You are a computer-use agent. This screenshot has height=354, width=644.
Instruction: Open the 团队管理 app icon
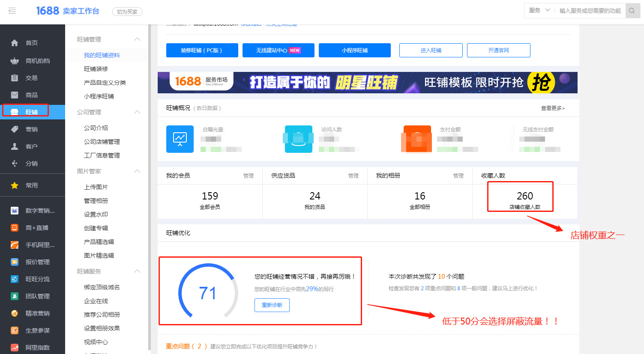(15, 296)
